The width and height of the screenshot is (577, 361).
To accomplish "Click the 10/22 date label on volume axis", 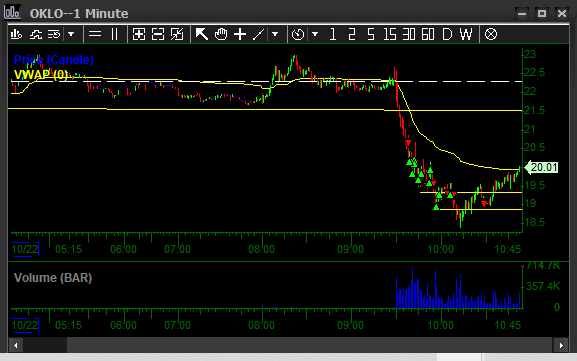I will [25, 326].
